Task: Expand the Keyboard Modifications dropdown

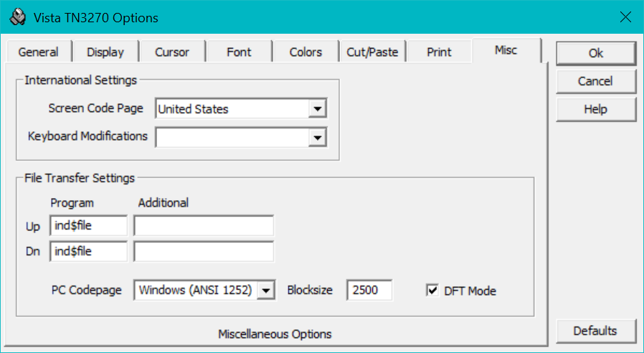Action: click(x=316, y=137)
